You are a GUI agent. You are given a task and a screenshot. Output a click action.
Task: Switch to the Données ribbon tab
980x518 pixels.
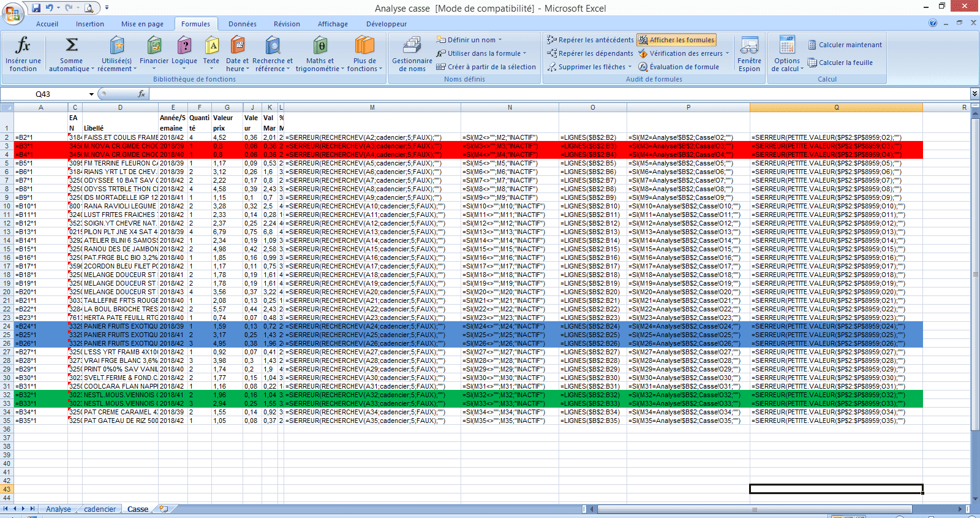(243, 24)
